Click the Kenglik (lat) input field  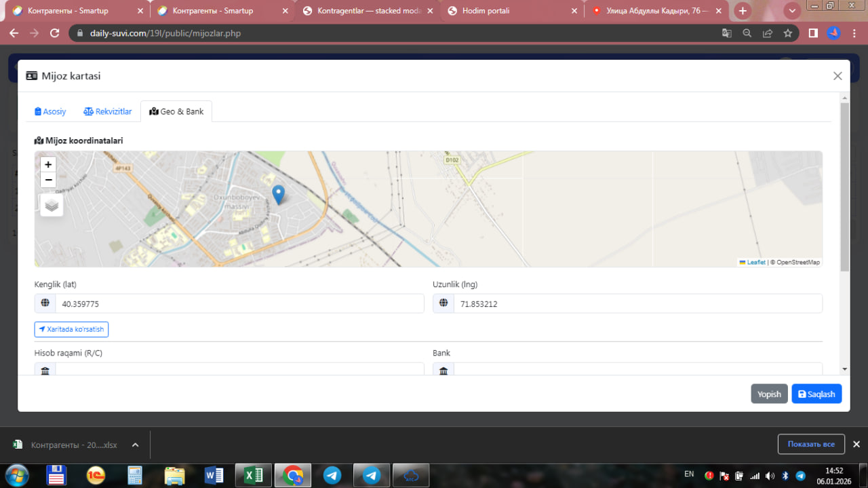click(239, 304)
